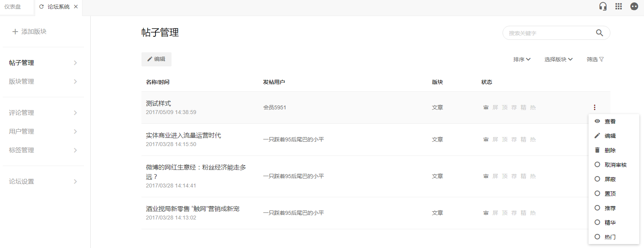
Task: Toggle the 屏蔽 radio option
Action: click(597, 179)
